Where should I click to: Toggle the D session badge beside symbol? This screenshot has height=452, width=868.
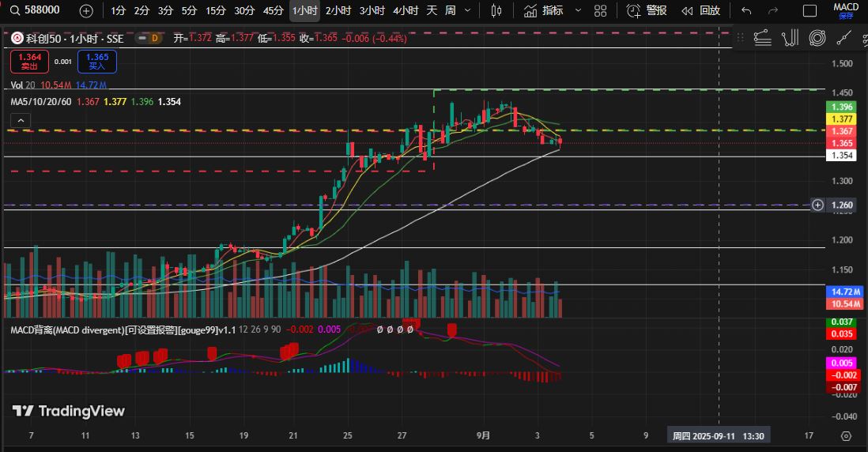154,38
